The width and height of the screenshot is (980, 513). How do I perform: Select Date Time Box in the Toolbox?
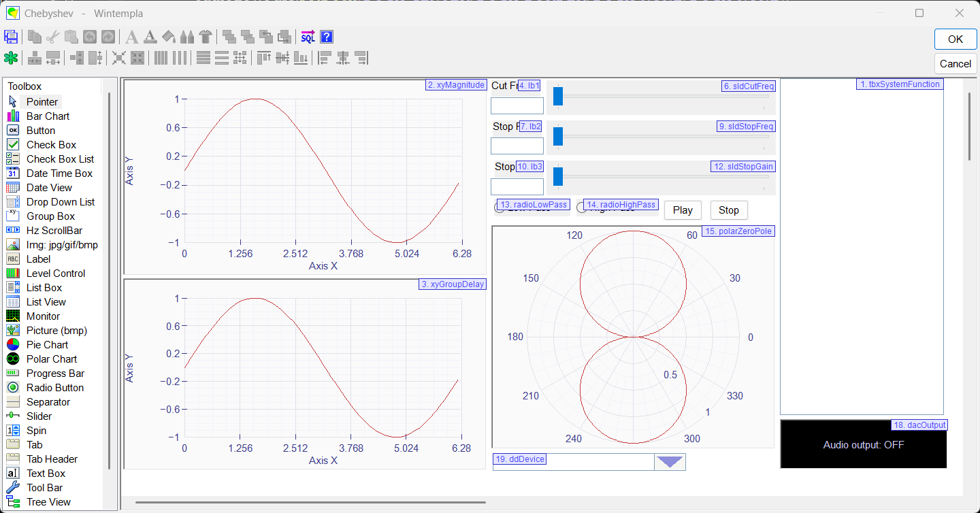[x=59, y=173]
